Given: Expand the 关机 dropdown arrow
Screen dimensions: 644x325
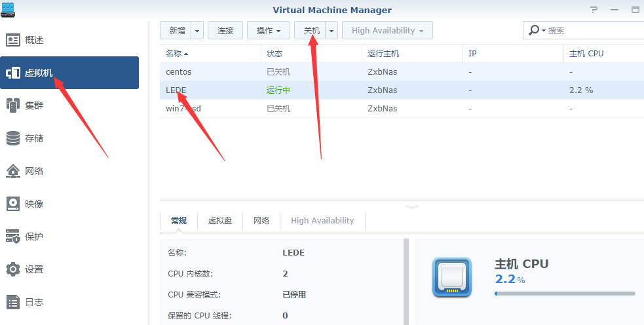Looking at the screenshot, I should pos(331,30).
